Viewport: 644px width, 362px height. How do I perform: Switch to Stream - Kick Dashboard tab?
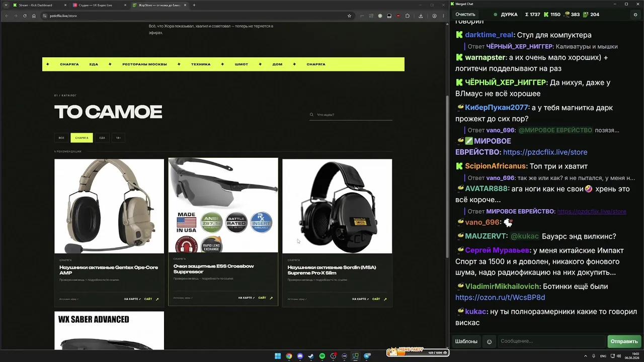point(39,5)
